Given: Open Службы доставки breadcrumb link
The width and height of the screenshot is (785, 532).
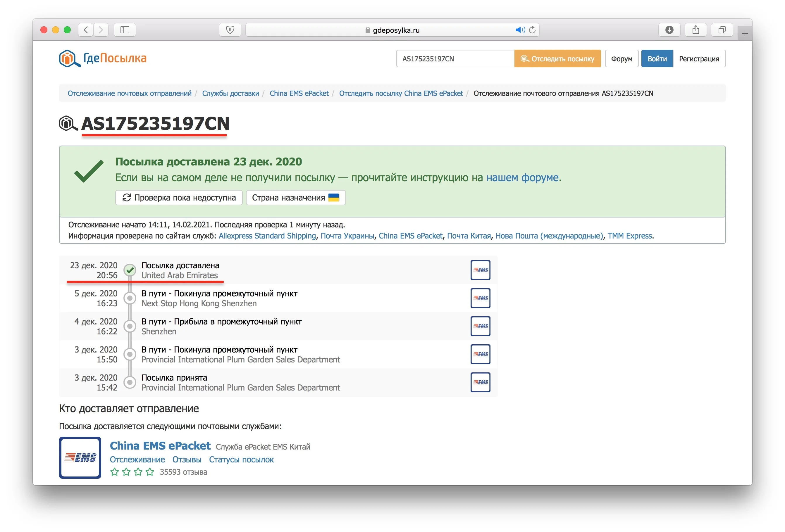Looking at the screenshot, I should coord(230,94).
